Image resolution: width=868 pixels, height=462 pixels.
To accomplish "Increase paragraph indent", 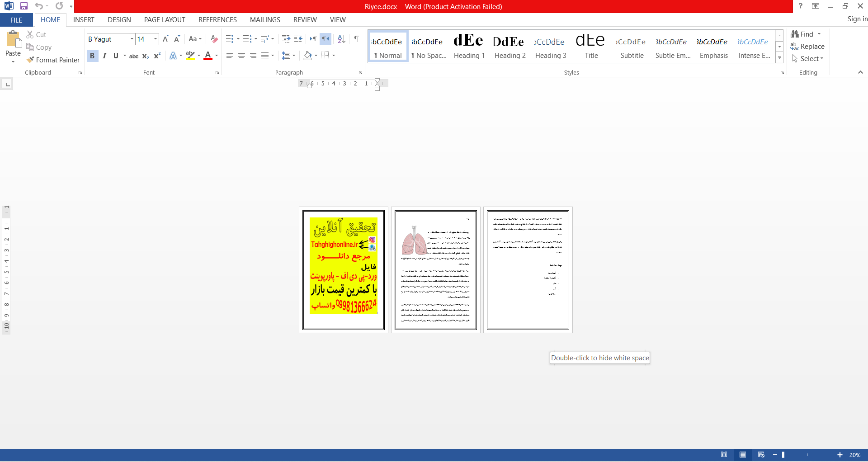I will coord(298,39).
